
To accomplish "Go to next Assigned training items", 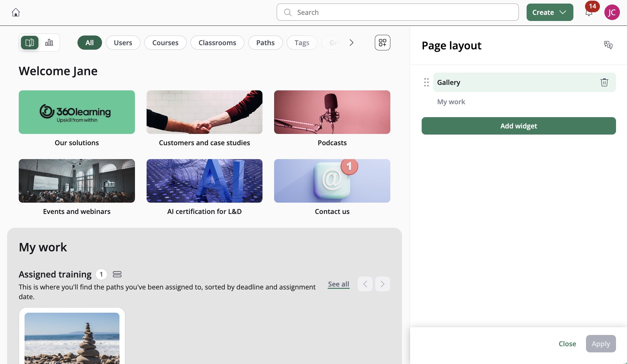I will (383, 284).
